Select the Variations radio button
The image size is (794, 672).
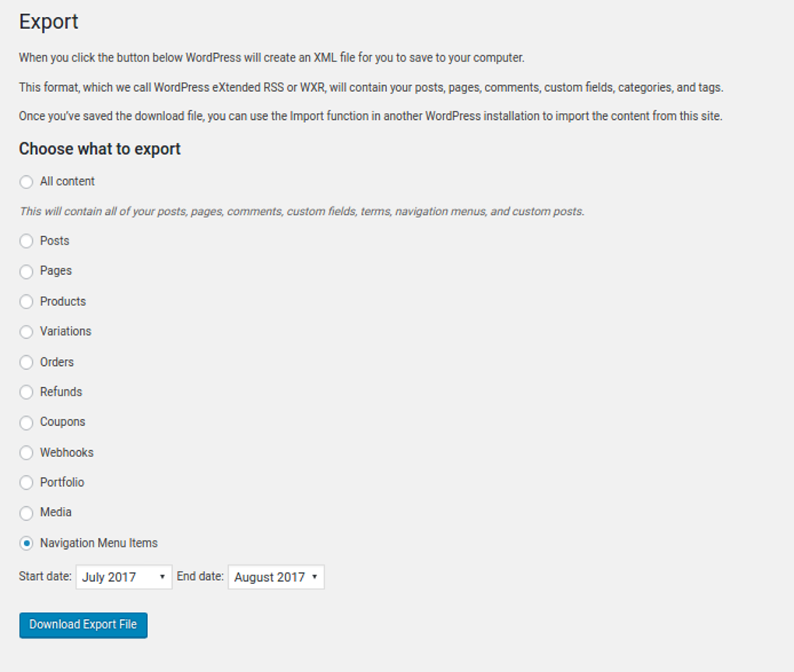26,332
